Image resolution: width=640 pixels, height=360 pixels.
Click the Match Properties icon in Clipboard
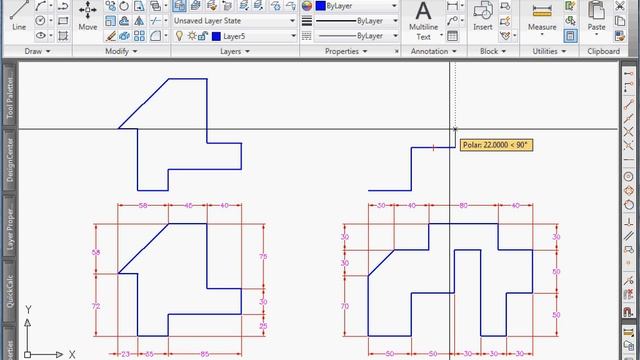[x=620, y=36]
